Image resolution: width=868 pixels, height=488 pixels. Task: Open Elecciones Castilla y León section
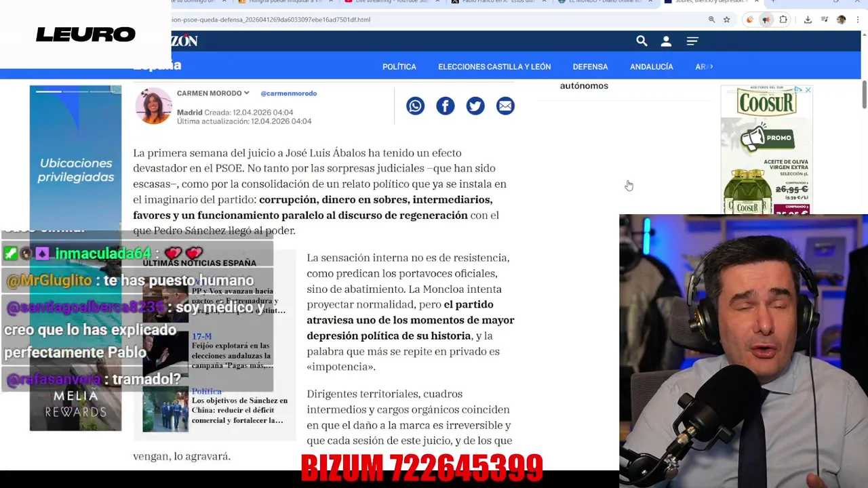coord(494,66)
